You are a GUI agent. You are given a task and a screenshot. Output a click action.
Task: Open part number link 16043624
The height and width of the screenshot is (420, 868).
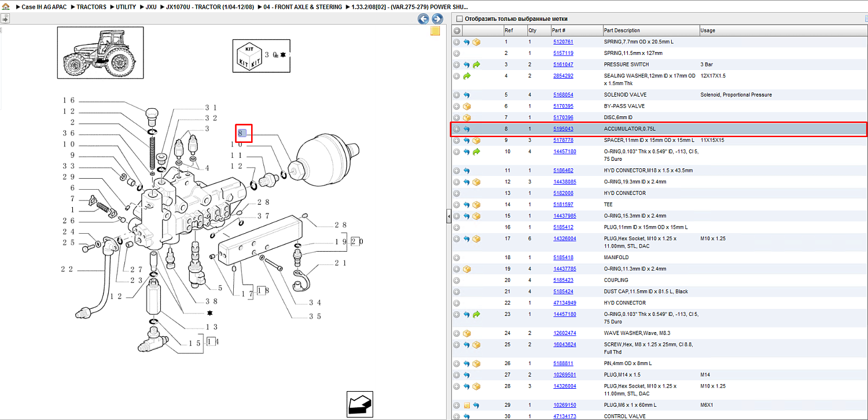(565, 345)
